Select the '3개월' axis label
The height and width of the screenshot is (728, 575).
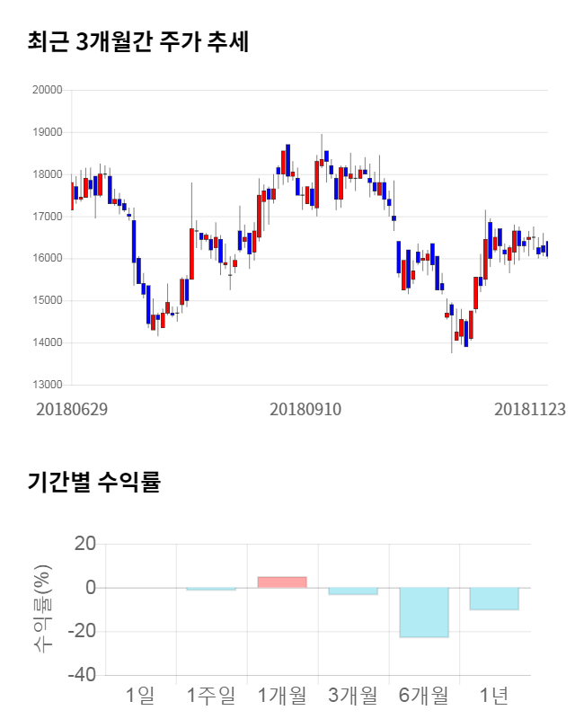[352, 695]
